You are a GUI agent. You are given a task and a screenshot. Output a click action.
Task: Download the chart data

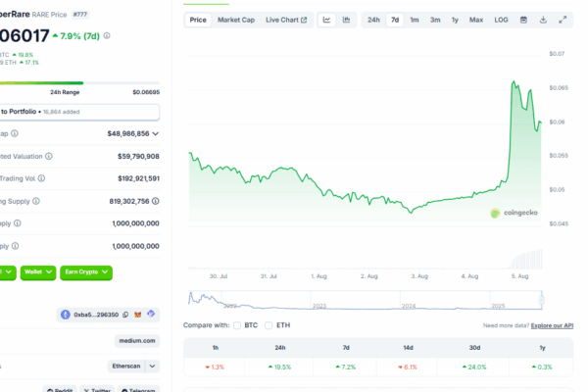coord(543,20)
